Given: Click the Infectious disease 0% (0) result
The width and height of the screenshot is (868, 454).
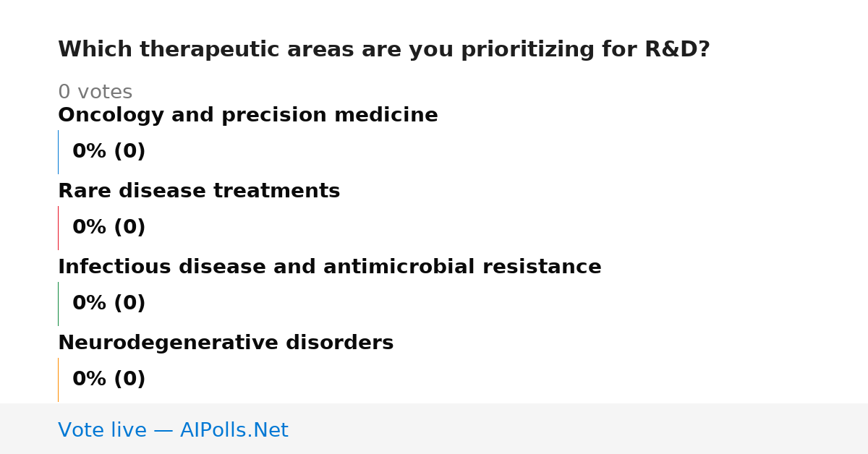Looking at the screenshot, I should [109, 304].
